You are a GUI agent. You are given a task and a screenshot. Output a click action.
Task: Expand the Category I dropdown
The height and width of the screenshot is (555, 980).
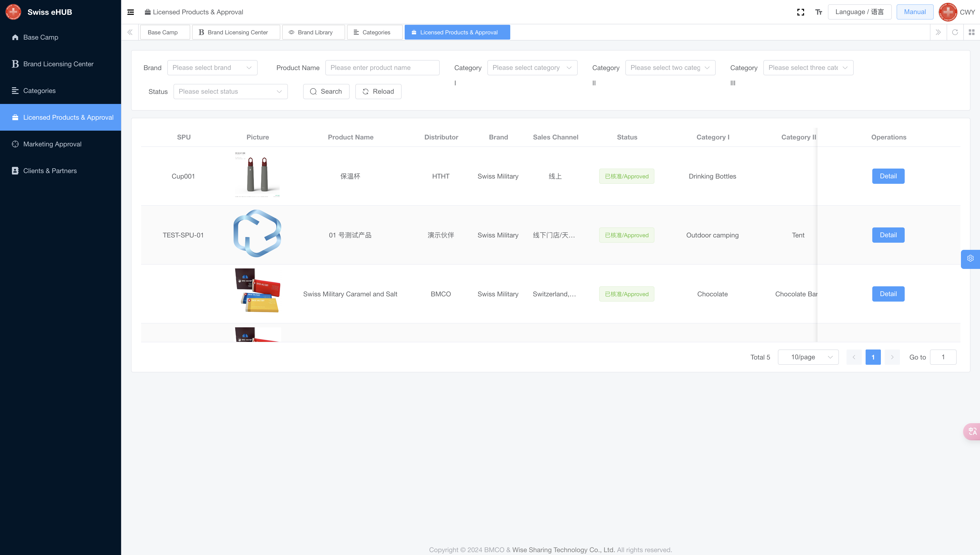point(532,68)
